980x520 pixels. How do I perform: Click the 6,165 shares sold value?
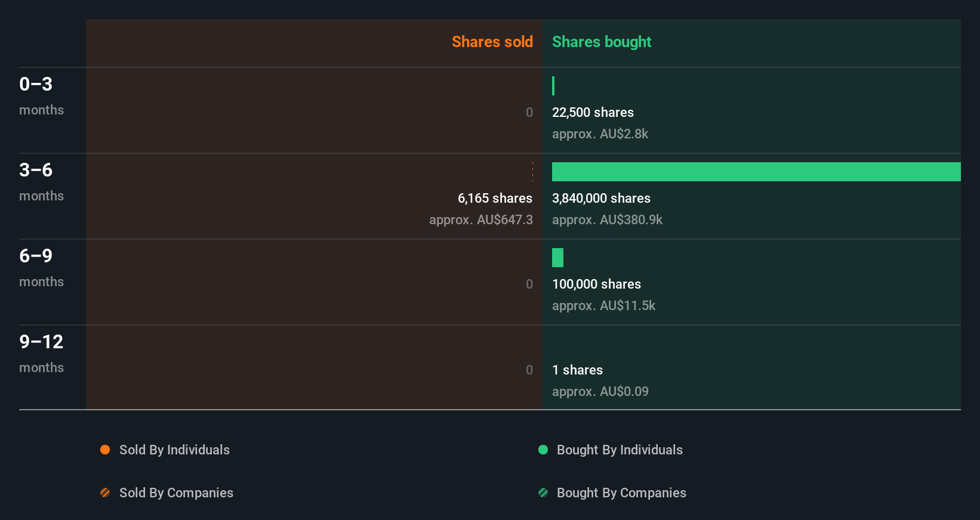495,198
